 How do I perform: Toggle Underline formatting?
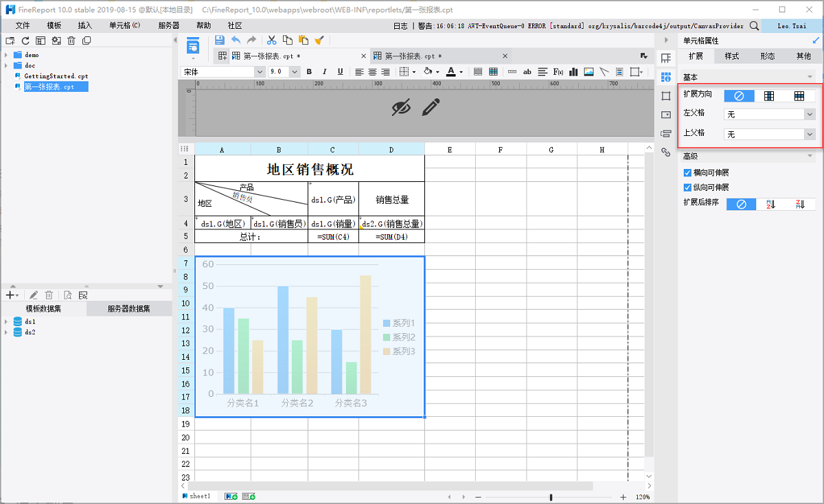click(341, 71)
